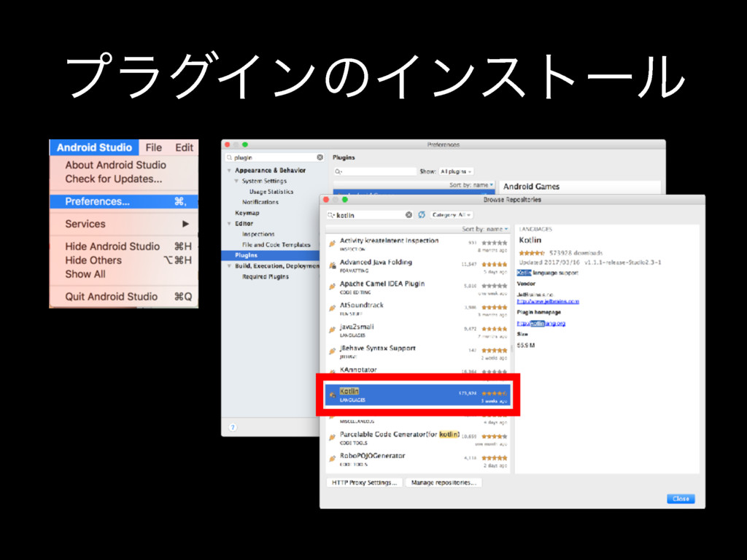Select the Kotlin plugin row
Image resolution: width=747 pixels, height=560 pixels.
point(417,394)
